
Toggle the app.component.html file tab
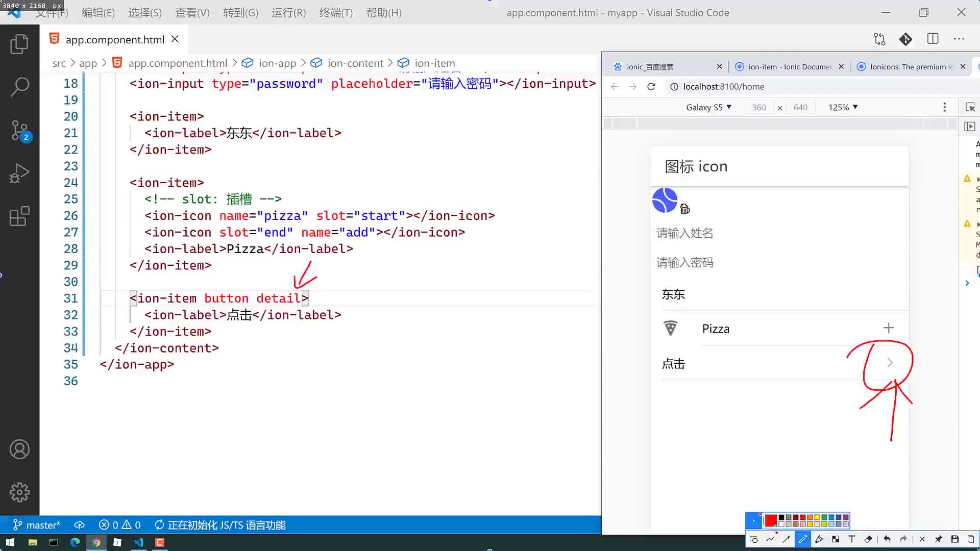[114, 39]
